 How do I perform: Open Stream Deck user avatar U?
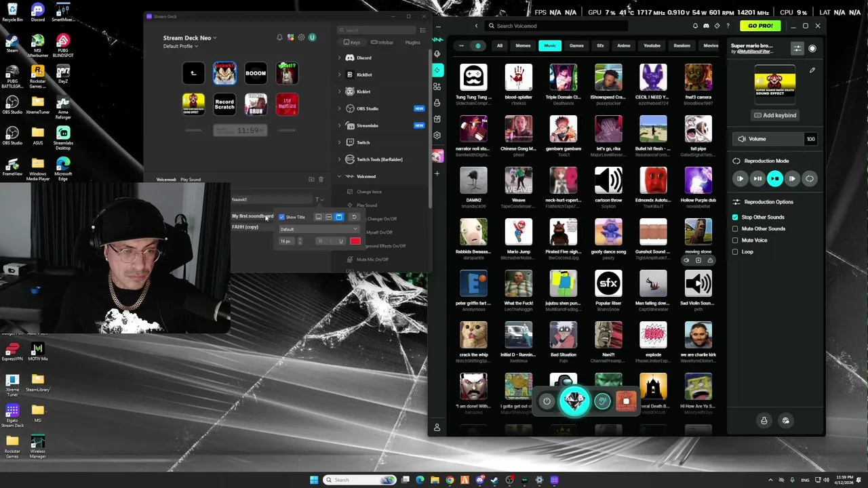pos(312,37)
